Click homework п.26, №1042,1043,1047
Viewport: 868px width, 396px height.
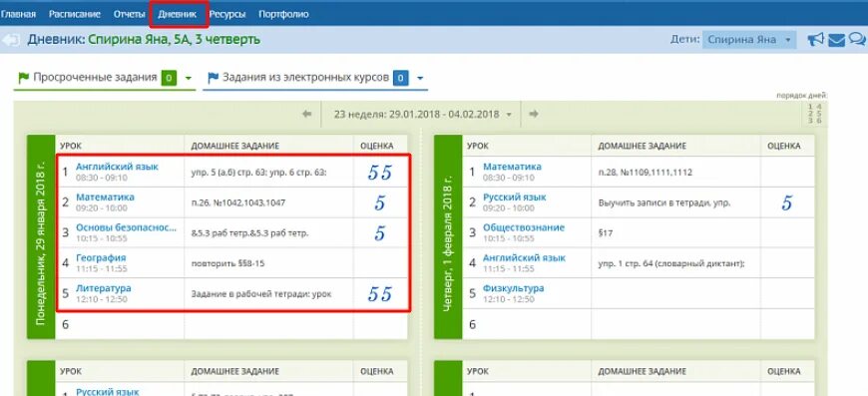(238, 202)
